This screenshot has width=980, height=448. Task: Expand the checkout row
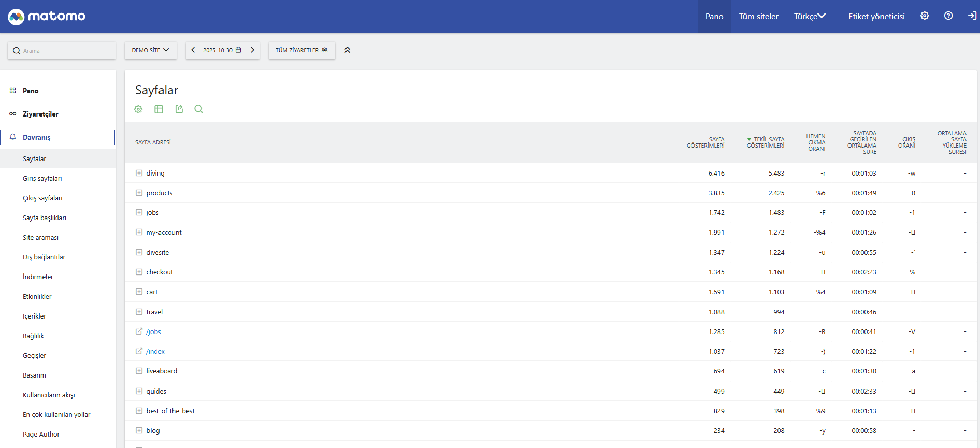[x=139, y=272]
